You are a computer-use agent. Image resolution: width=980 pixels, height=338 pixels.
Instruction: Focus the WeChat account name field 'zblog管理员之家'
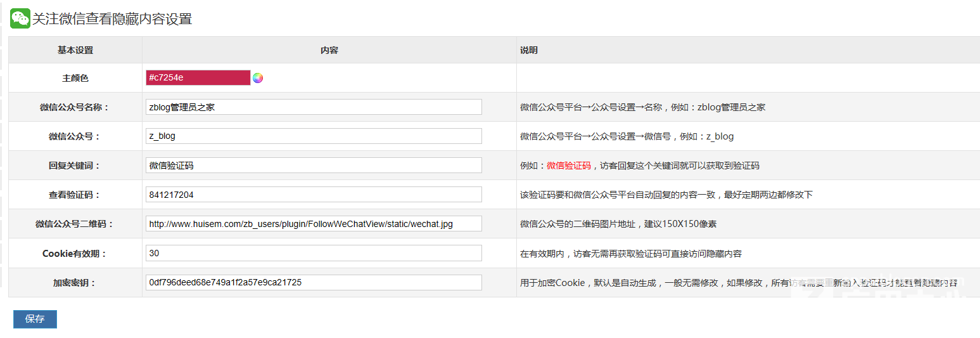(314, 107)
